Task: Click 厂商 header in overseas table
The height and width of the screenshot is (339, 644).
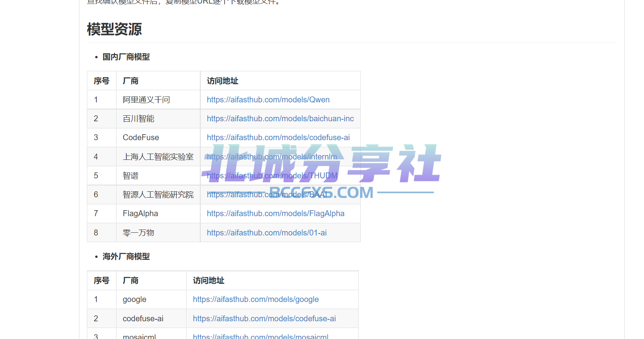Action: (x=131, y=280)
